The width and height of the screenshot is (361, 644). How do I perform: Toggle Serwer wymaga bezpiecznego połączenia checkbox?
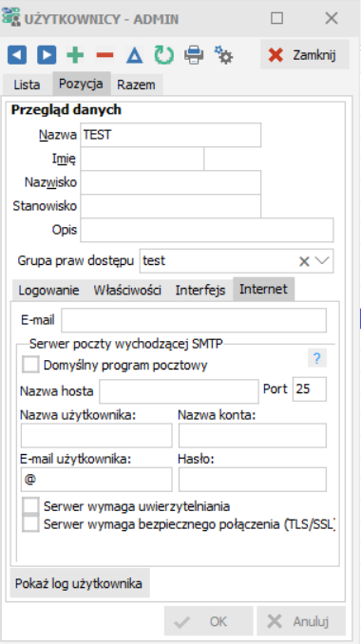click(x=30, y=524)
